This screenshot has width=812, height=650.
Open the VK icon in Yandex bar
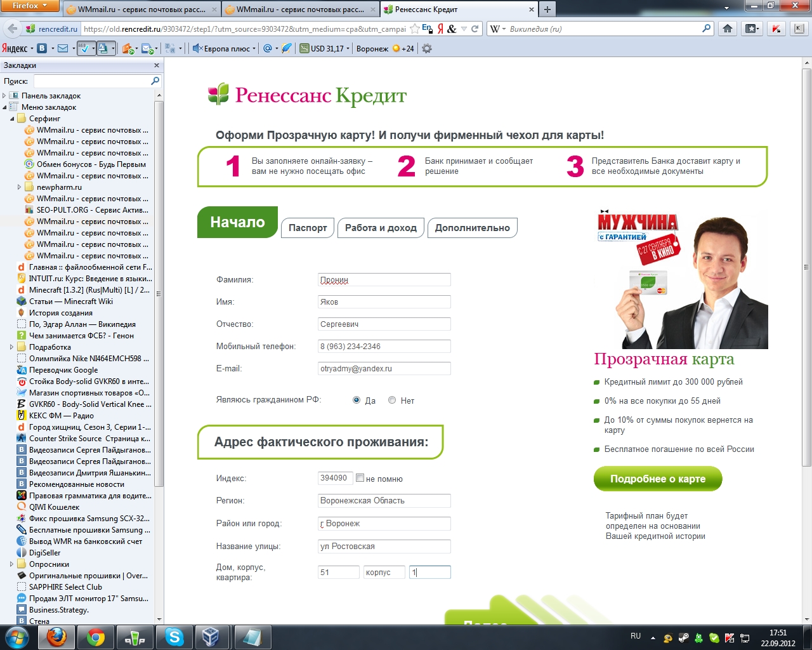point(42,48)
